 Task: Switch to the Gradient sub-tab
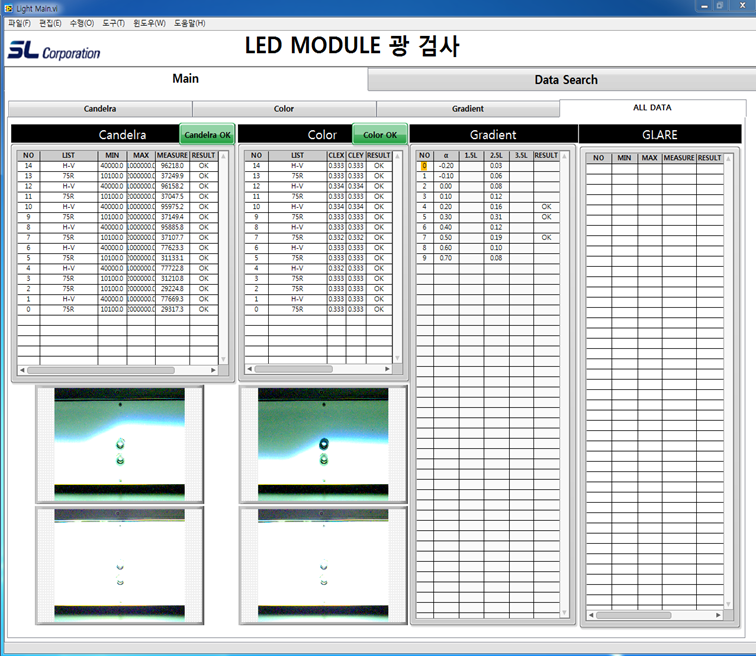coord(467,108)
